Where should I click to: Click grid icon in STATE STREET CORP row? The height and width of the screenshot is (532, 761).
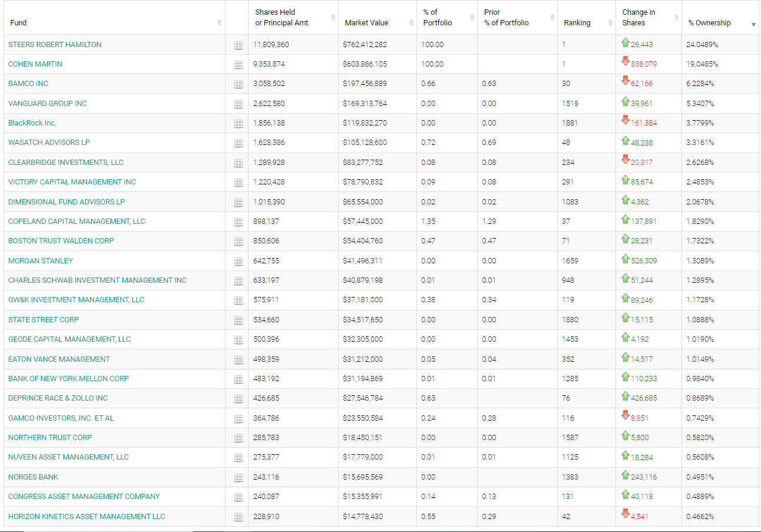click(238, 320)
